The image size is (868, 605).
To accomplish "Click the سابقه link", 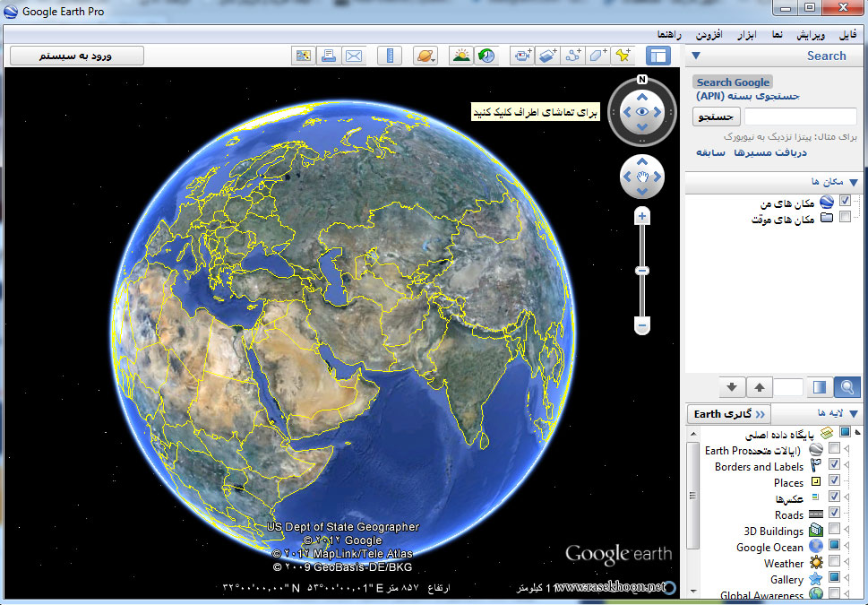I will pos(710,152).
